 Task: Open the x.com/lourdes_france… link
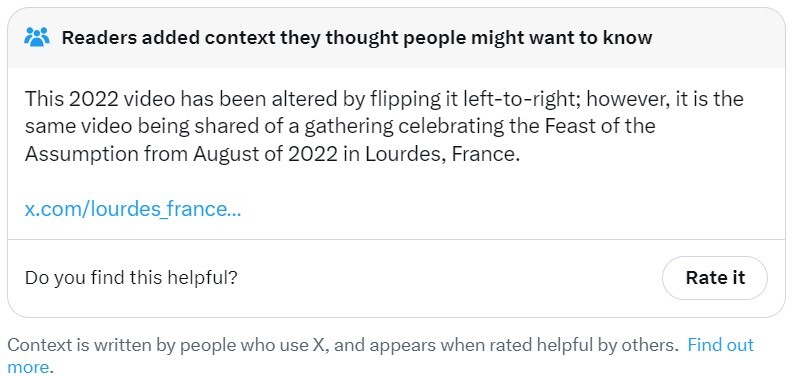click(x=133, y=209)
